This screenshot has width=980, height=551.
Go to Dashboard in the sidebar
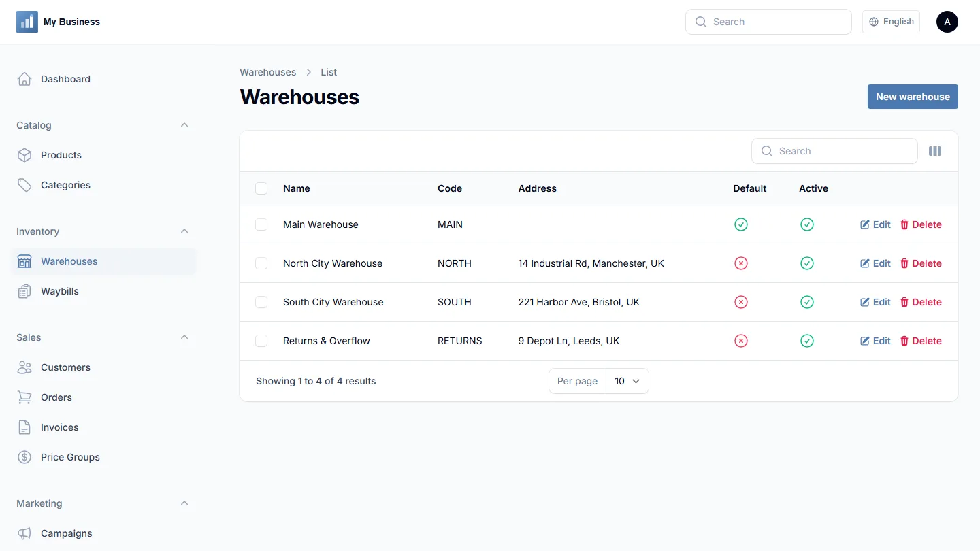point(103,79)
